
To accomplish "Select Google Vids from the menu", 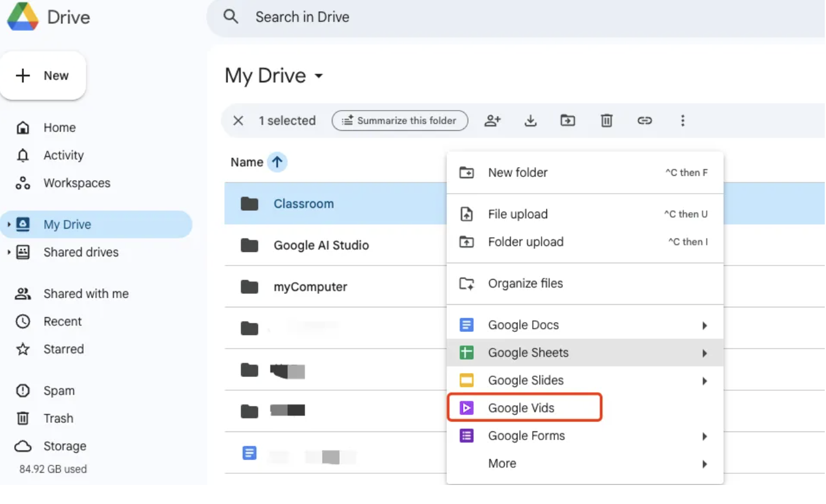I will click(x=521, y=408).
